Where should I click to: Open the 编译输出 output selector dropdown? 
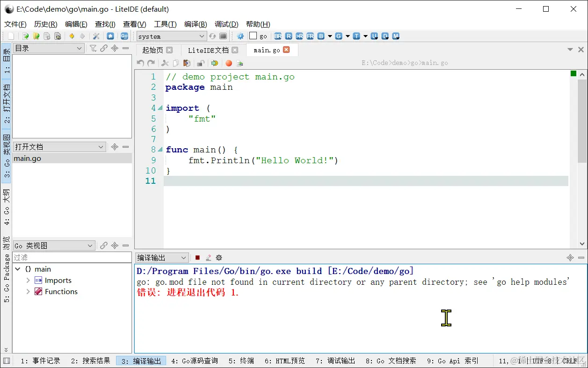click(162, 258)
